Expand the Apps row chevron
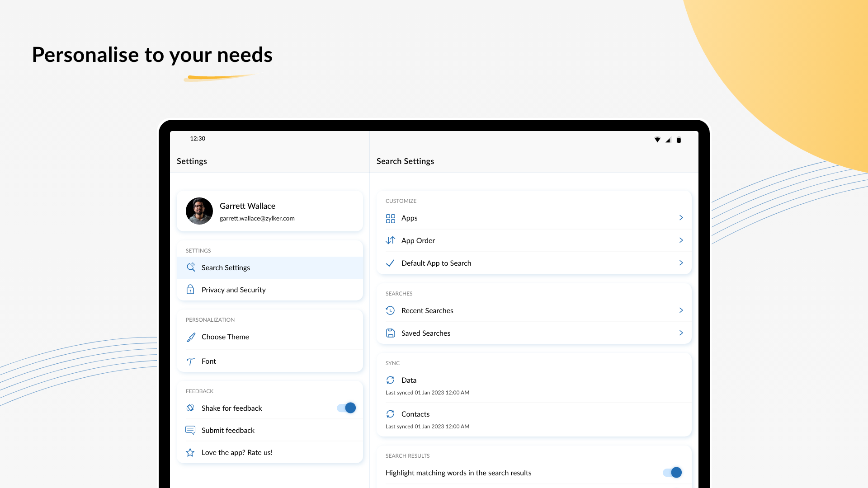This screenshot has width=868, height=488. pyautogui.click(x=681, y=218)
